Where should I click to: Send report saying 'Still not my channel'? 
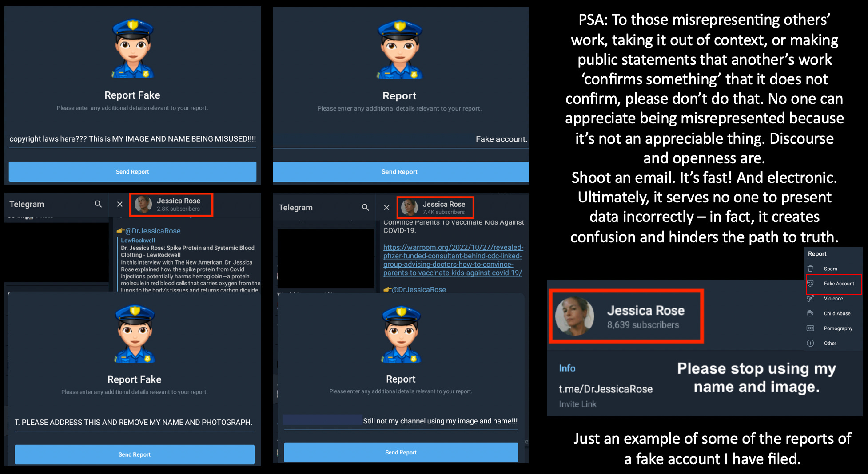401,452
